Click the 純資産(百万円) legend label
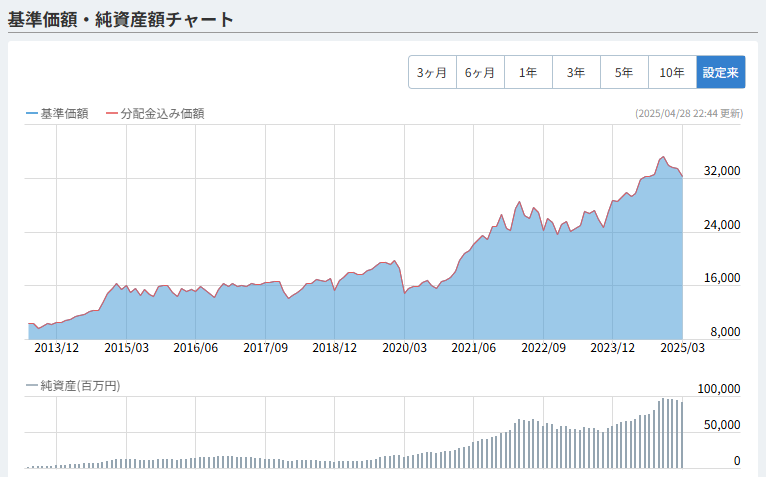The height and width of the screenshot is (477, 766). (x=73, y=386)
